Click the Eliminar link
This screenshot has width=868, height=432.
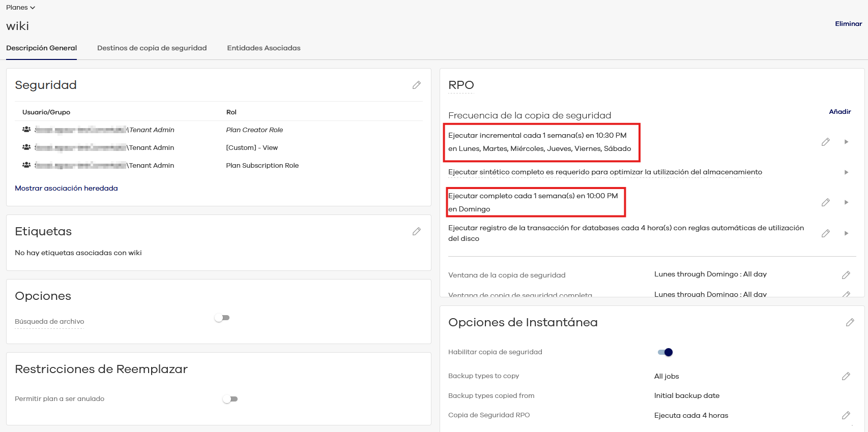[x=848, y=24]
